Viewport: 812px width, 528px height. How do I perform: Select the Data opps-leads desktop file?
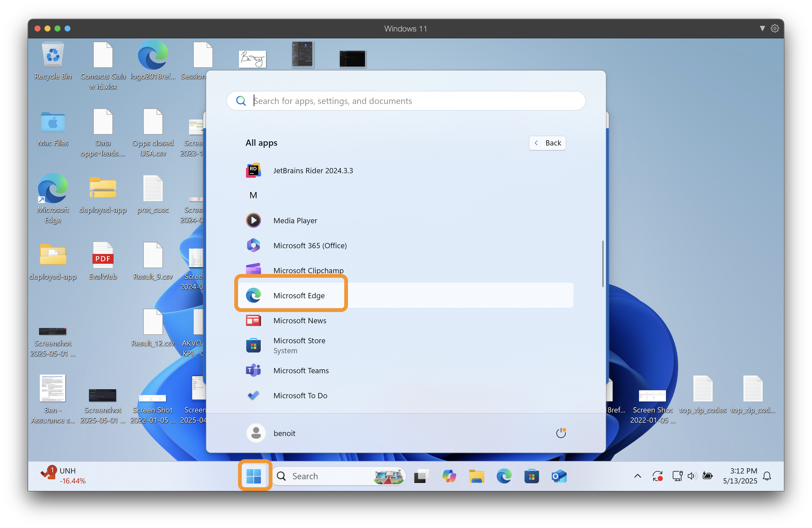coord(103,133)
